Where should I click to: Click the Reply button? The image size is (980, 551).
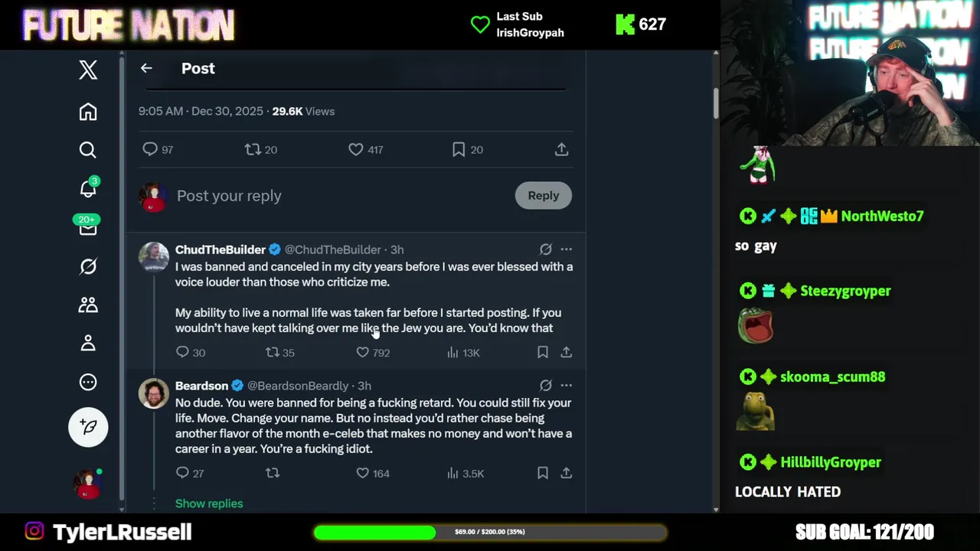(x=544, y=195)
